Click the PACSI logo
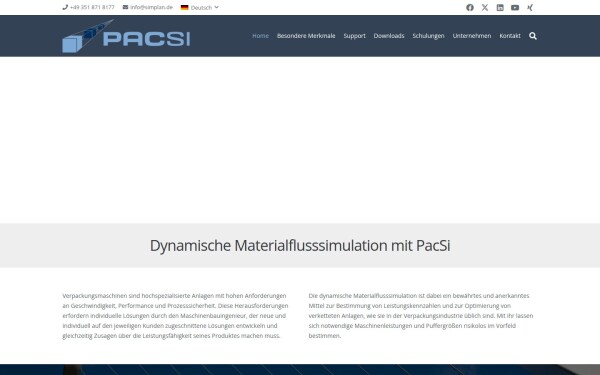600x375 pixels. point(126,36)
